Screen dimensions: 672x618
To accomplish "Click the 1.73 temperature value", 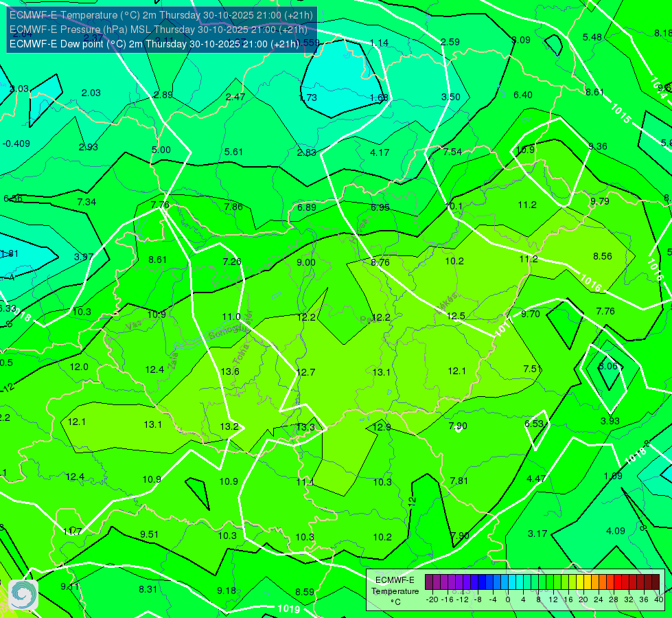I will (x=308, y=98).
